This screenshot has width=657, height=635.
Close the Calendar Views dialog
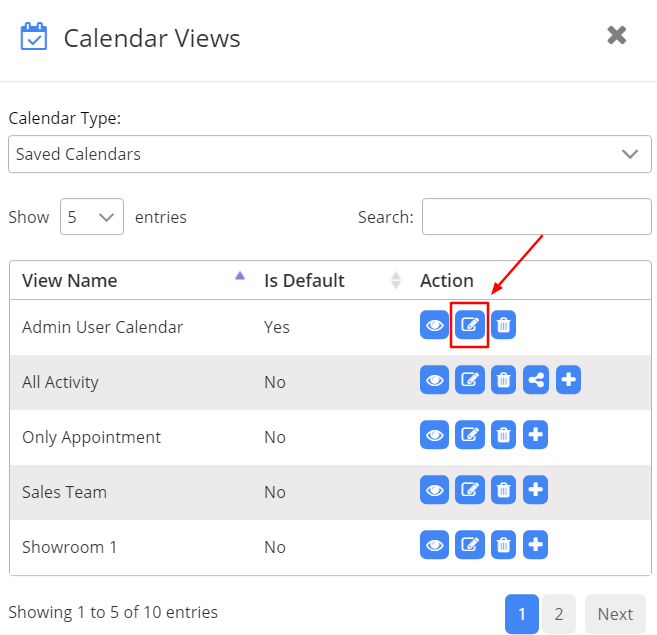(617, 36)
